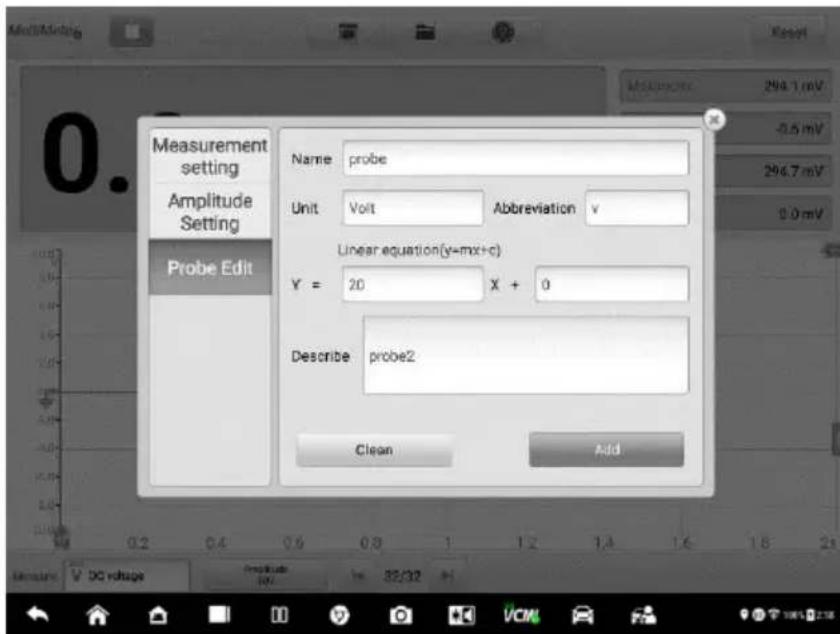Tap the filled Home icon in navigation bar
This screenshot has height=634, width=840.
coord(98,615)
